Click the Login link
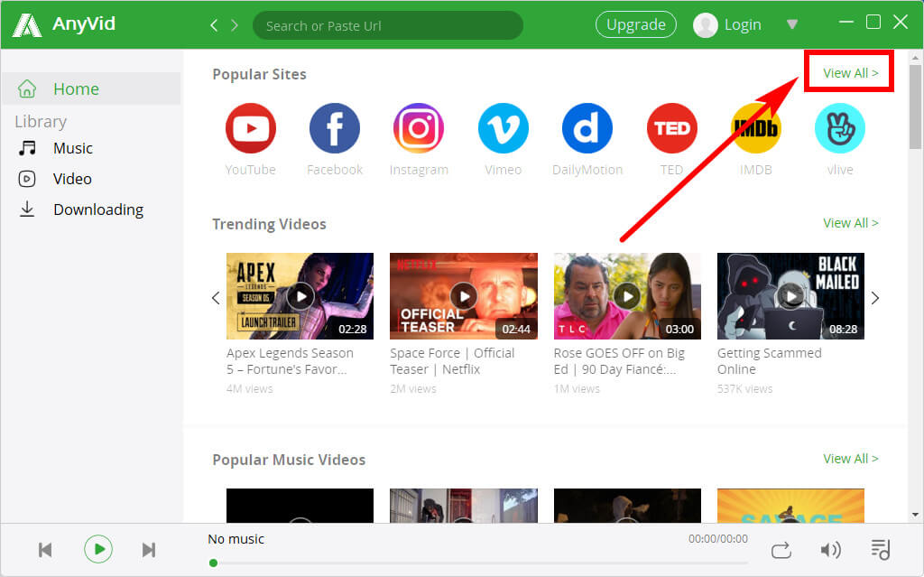 point(743,24)
